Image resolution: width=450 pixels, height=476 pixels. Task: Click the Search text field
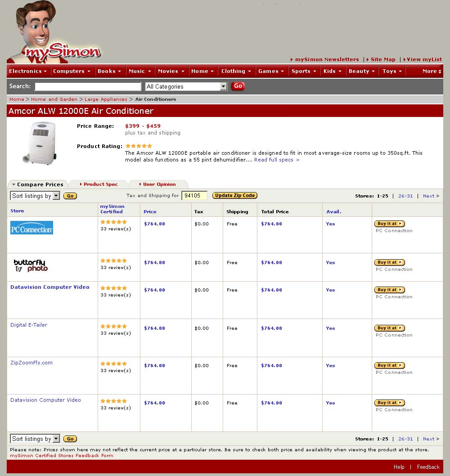[x=88, y=86]
